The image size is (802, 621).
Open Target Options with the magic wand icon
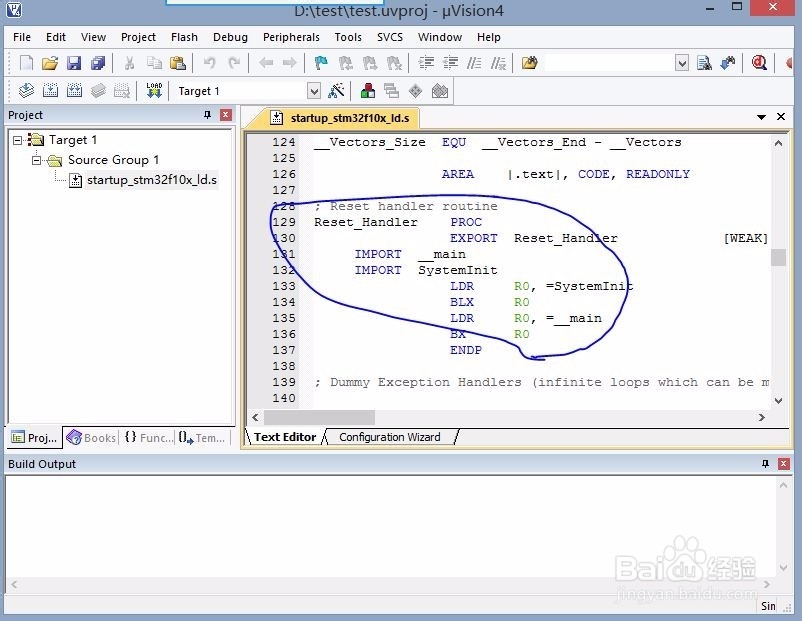[336, 91]
